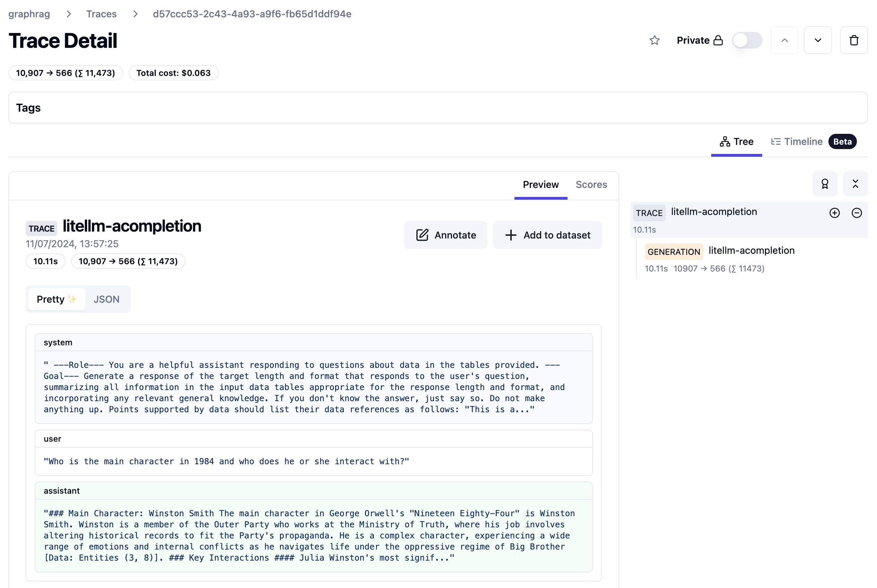The width and height of the screenshot is (877, 588).
Task: Go to next trace with down chevron
Action: 818,40
